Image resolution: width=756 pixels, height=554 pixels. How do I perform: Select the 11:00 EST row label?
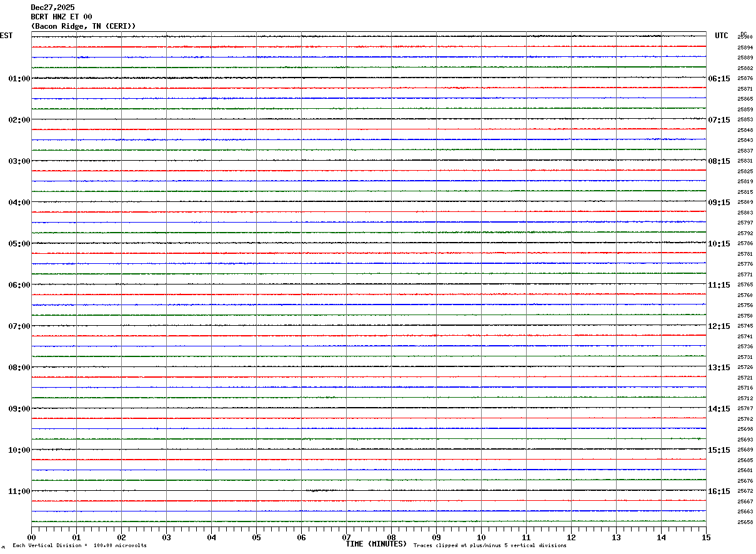(x=19, y=491)
